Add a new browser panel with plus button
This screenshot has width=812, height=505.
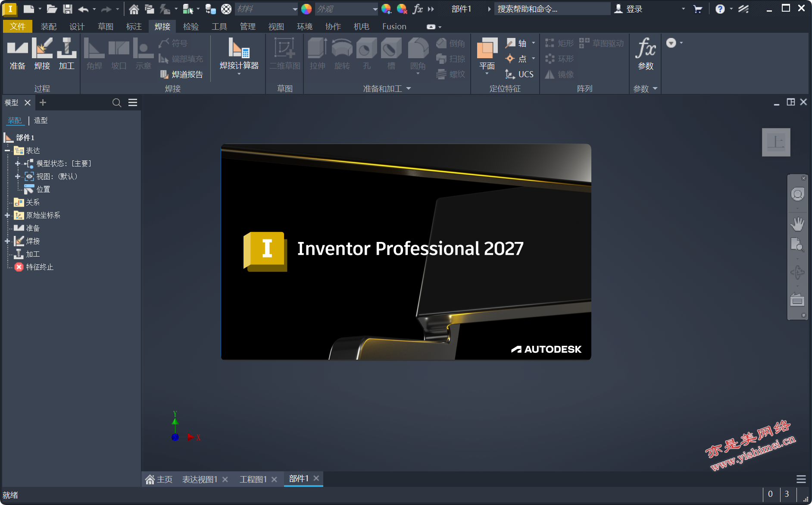[x=43, y=103]
